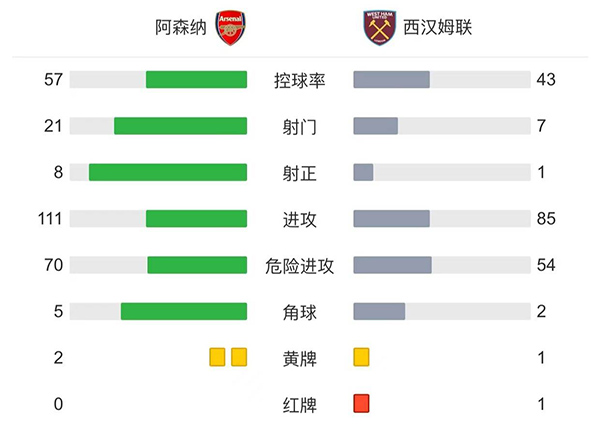Viewport: 600px width, 427px height.
Task: Click Arsenal's attacks value 111
Action: (52, 219)
